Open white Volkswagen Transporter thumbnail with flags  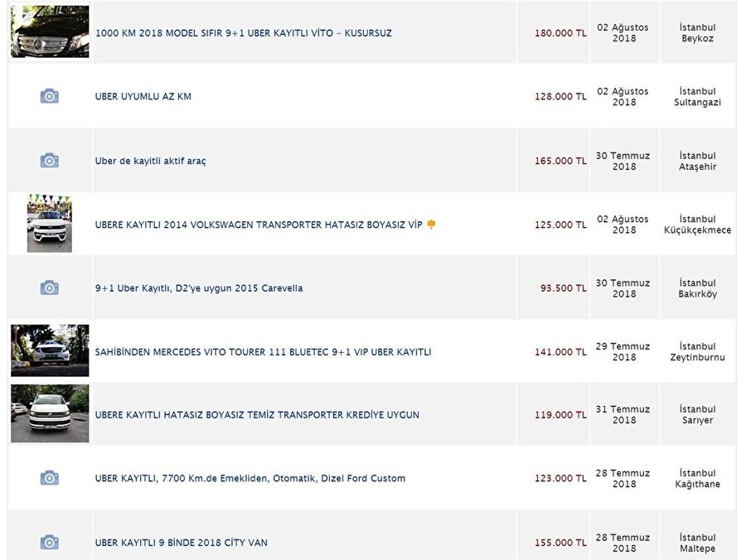point(50,223)
